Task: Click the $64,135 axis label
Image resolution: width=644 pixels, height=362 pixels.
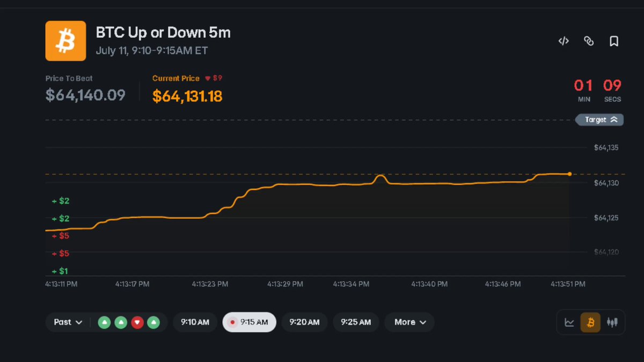Action: coord(606,148)
